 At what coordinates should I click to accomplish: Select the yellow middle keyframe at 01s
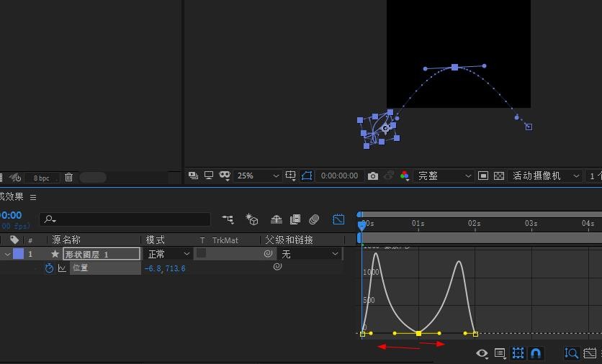point(418,334)
